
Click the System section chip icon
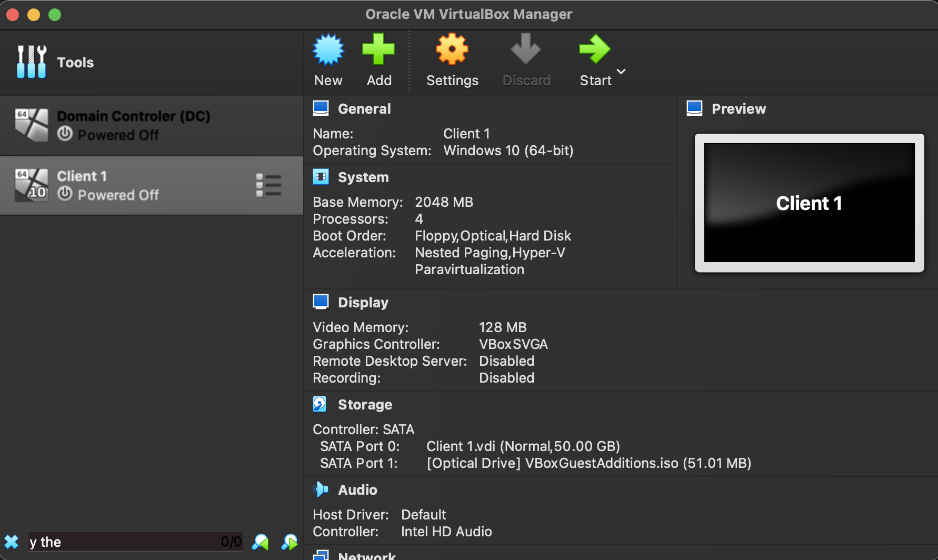coord(321,177)
